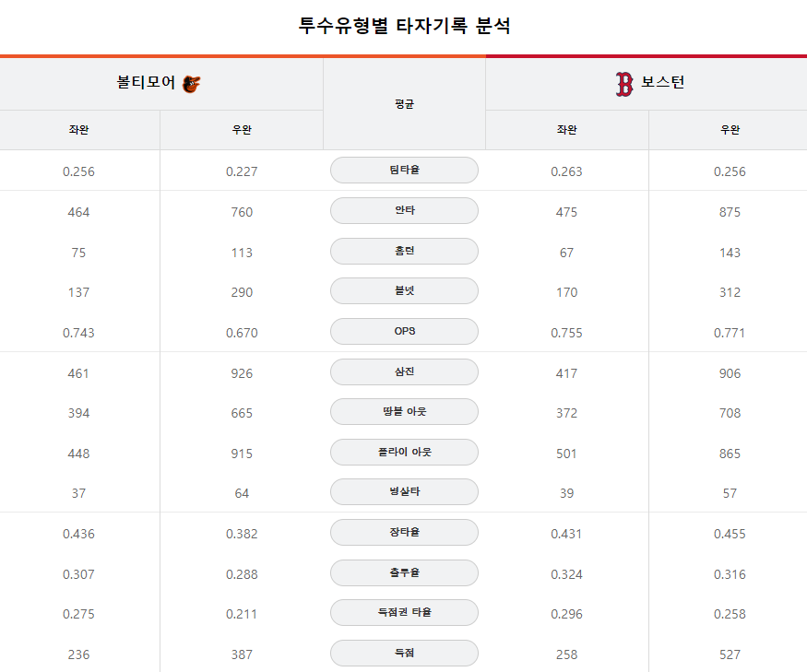Viewport: 807px width, 672px height.
Task: Click Baltimore's 좌완 column header
Action: (79, 130)
